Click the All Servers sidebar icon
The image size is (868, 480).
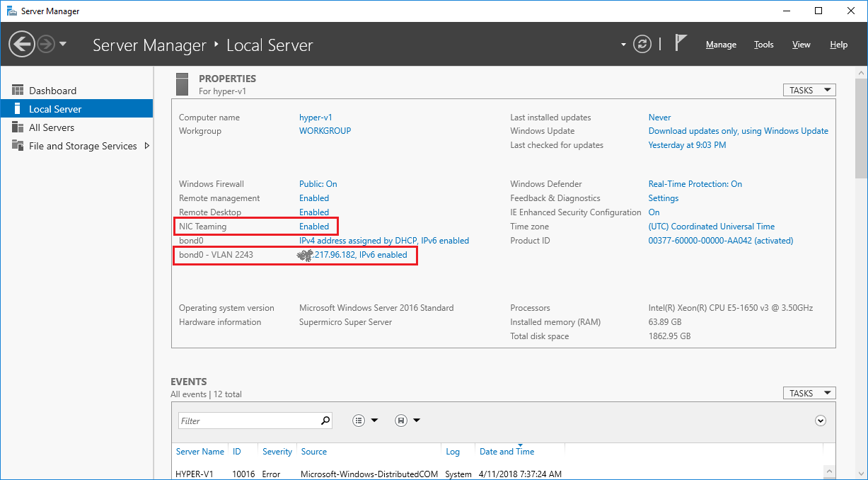pos(18,127)
